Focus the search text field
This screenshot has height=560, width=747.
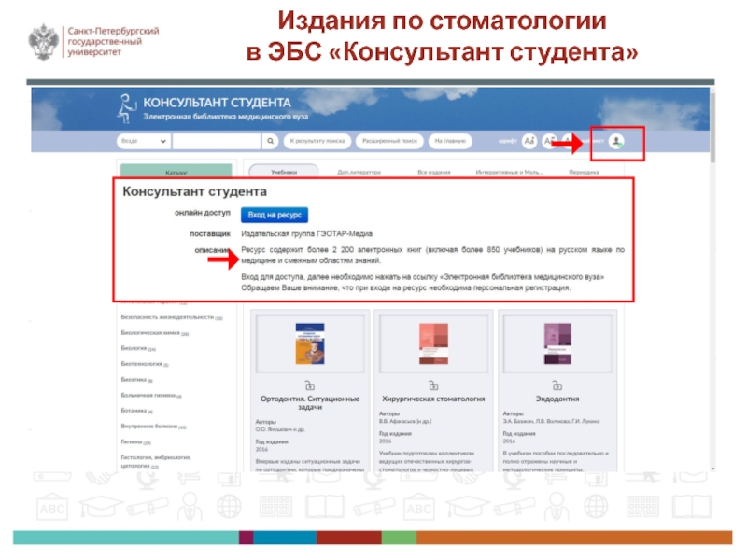(217, 141)
